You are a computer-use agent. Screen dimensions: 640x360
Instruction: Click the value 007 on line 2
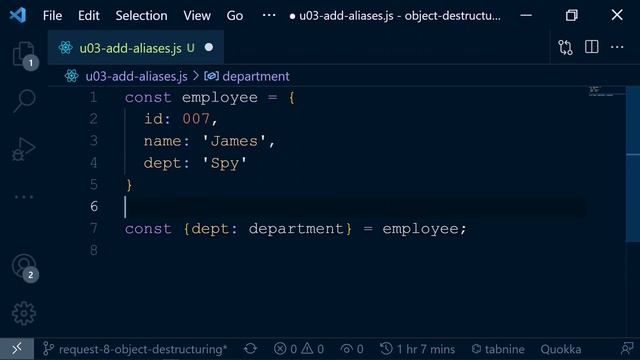[x=196, y=119]
